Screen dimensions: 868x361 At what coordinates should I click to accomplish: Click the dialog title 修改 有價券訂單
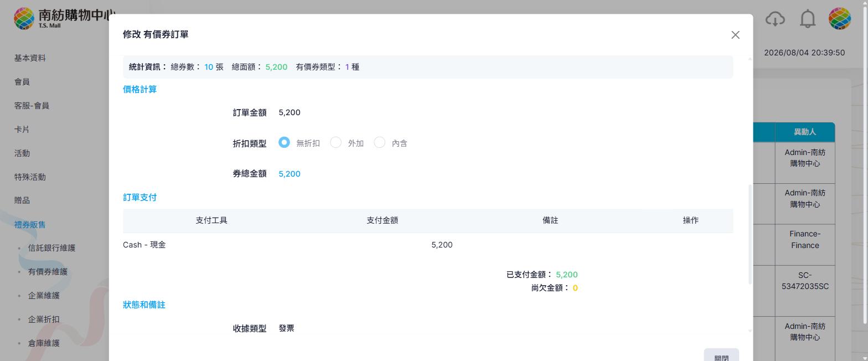coord(156,34)
